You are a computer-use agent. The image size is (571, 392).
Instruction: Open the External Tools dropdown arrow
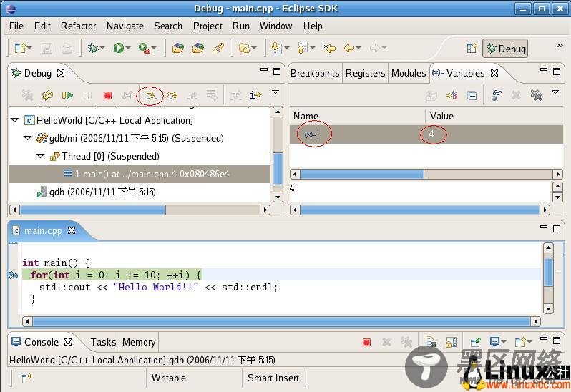(154, 48)
